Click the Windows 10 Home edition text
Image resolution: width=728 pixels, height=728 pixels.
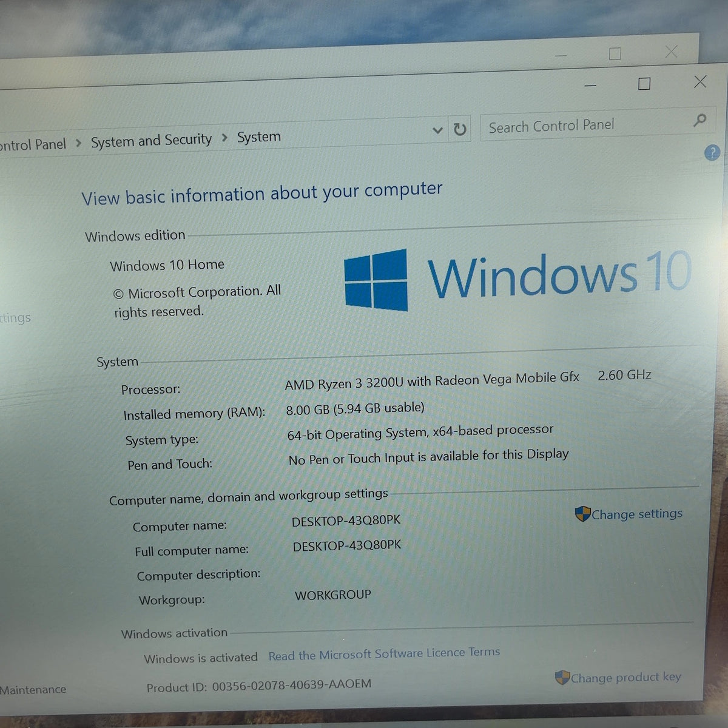click(167, 265)
